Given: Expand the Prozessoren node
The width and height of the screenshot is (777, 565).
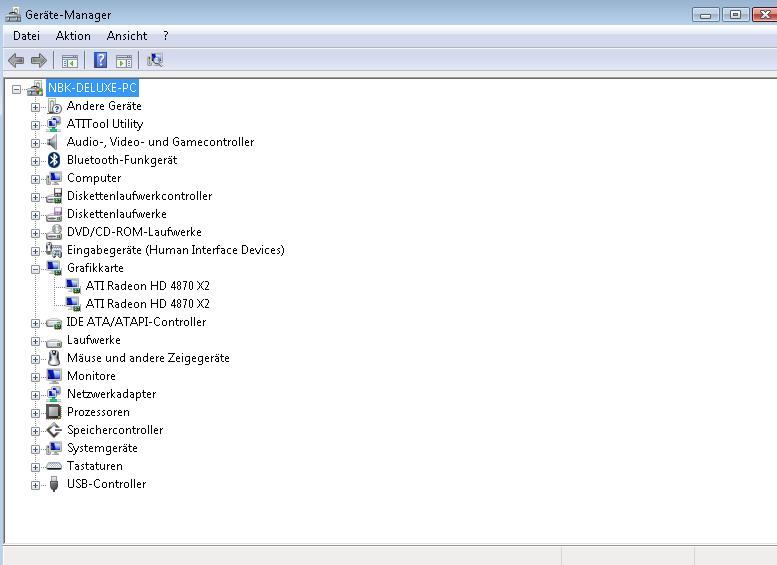Looking at the screenshot, I should 35,413.
